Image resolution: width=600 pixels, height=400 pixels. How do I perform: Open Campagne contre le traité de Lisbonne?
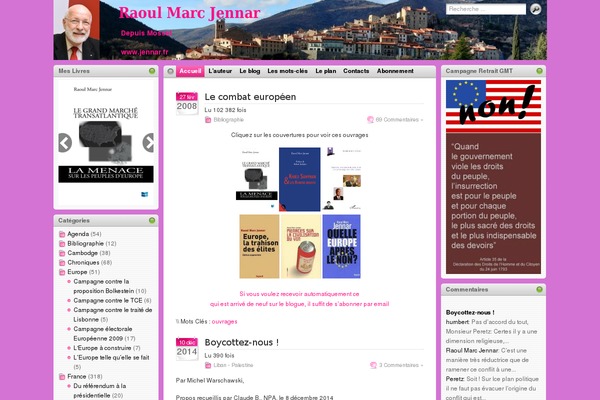[112, 315]
